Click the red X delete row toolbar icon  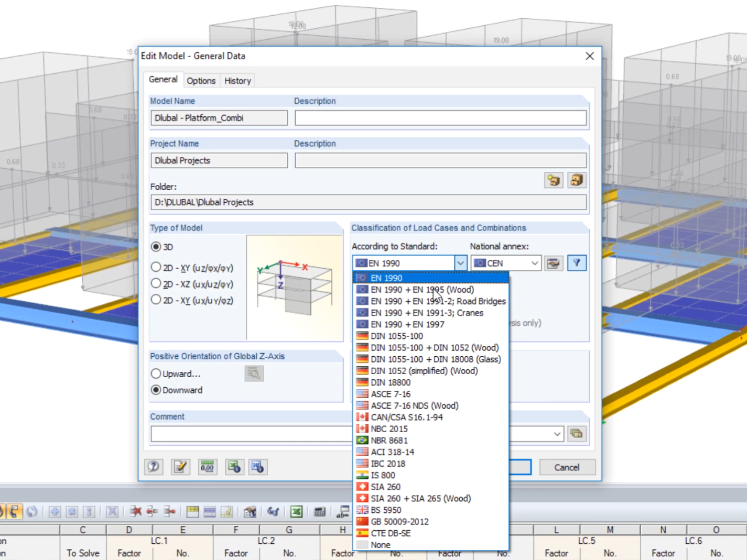point(135,511)
